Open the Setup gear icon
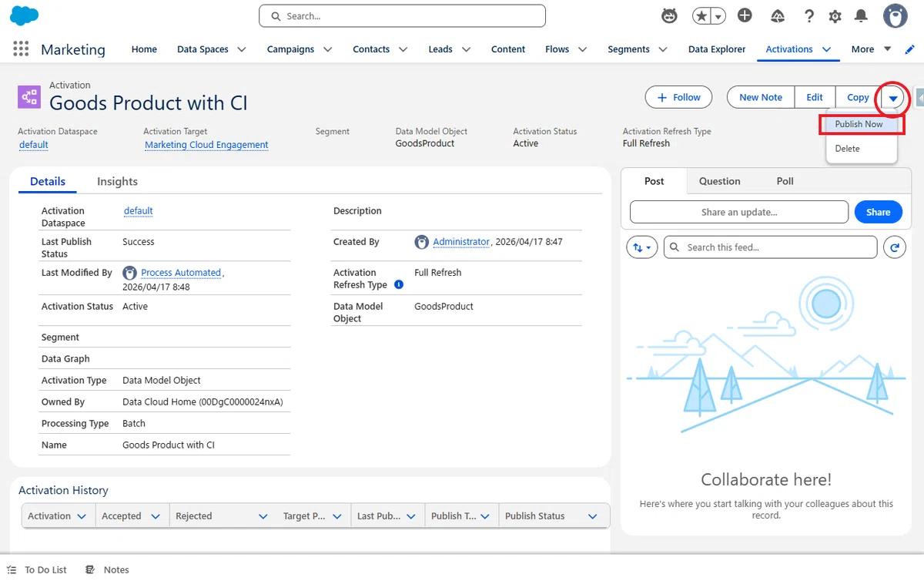The height and width of the screenshot is (581, 924). click(x=835, y=16)
